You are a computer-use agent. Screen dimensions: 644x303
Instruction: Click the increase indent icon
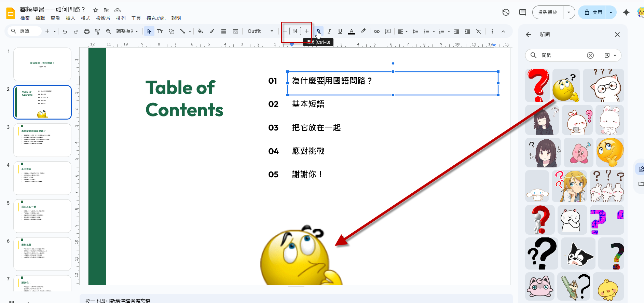468,31
